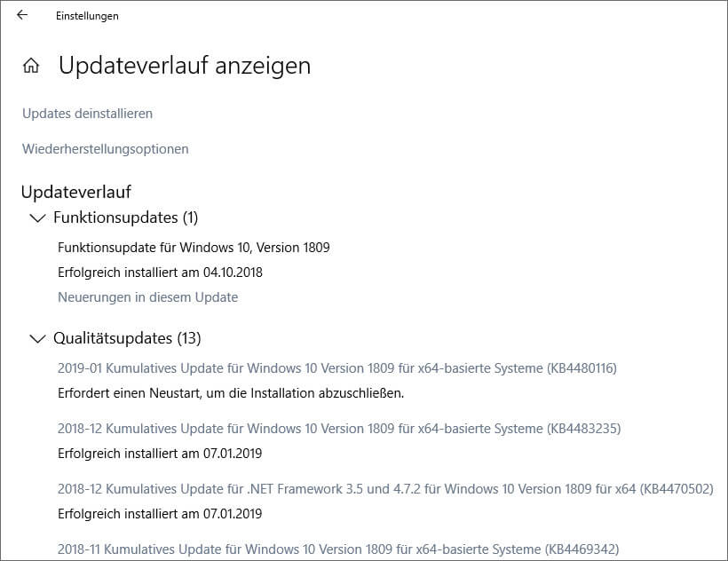Viewport: 728px width, 561px height.
Task: Click the back arrow to return
Action: coord(23,15)
